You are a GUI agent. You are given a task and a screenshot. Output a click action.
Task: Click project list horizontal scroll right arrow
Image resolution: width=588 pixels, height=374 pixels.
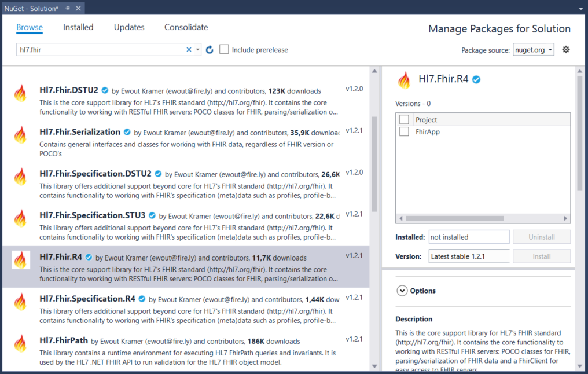pyautogui.click(x=565, y=218)
